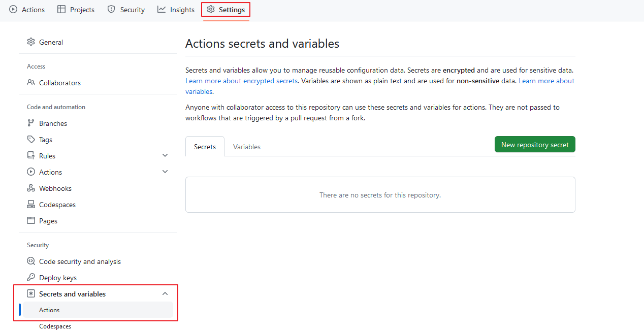The image size is (644, 332).
Task: Click the General gear icon in sidebar
Action: pyautogui.click(x=31, y=42)
